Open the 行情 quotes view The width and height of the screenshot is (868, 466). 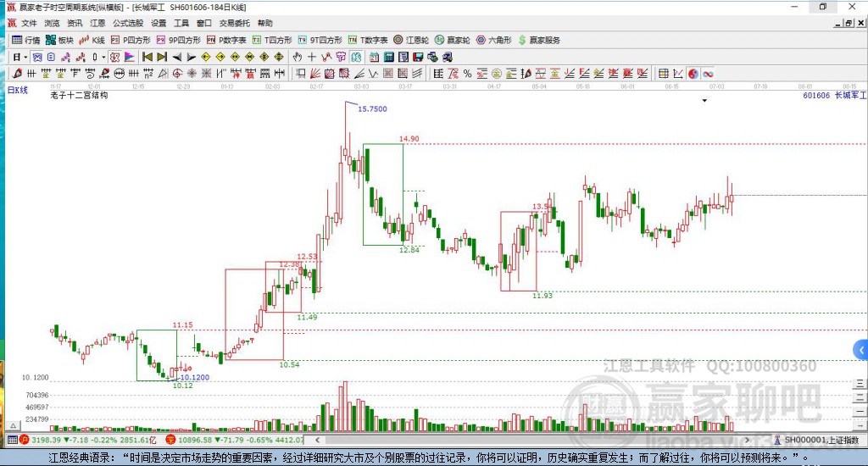click(26, 40)
